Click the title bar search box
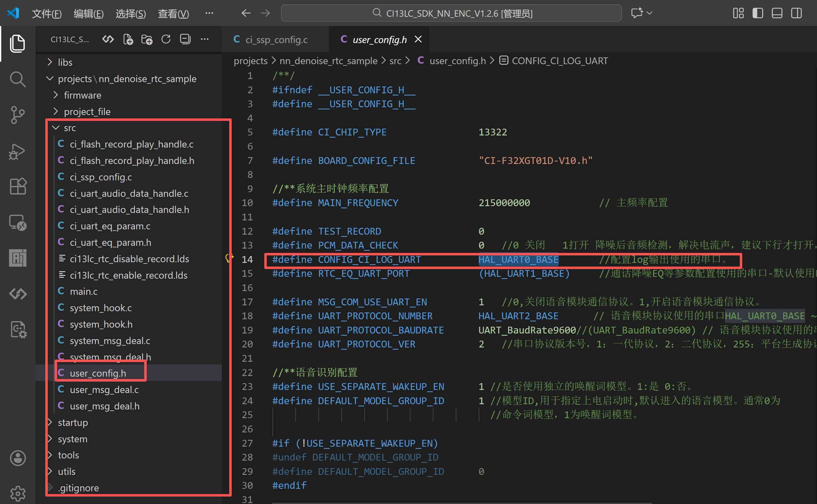 coord(451,13)
